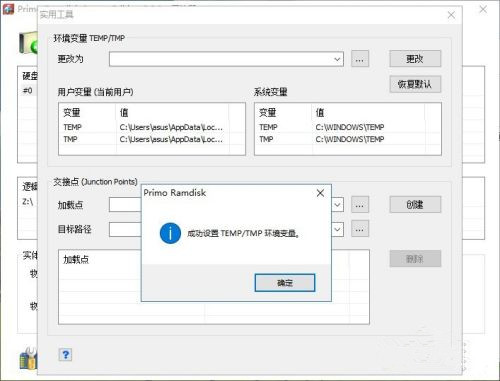
Task: Close the main Primo Ramdisk window
Action: tap(483, 9)
